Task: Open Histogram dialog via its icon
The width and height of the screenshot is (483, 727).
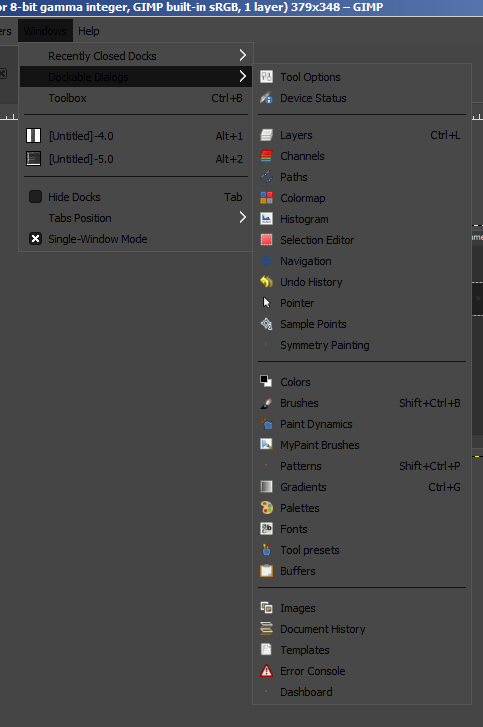Action: tap(267, 219)
